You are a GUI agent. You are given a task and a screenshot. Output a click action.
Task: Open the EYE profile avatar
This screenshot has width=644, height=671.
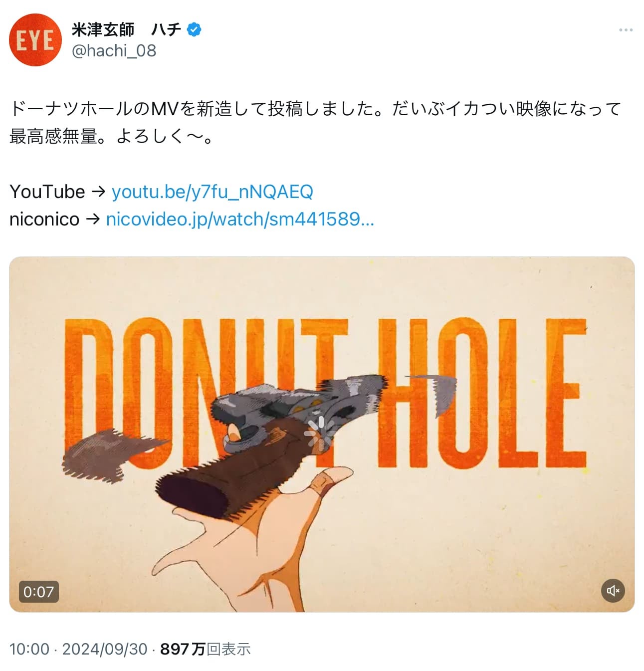(35, 40)
